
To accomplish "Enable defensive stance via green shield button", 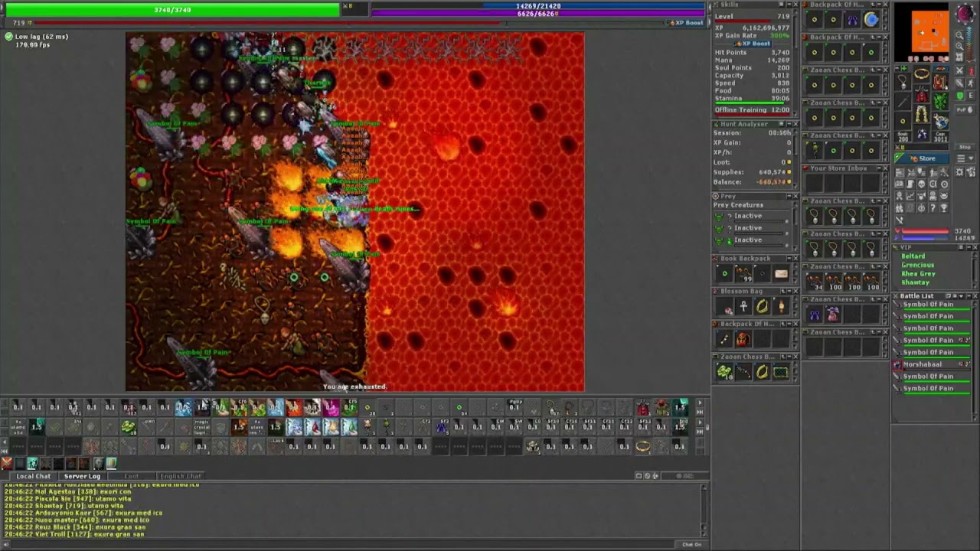I will coord(959,96).
